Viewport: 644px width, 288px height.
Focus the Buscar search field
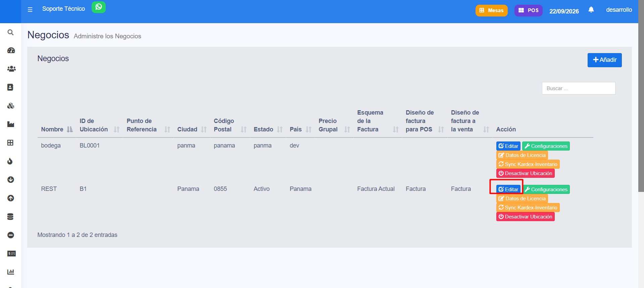point(579,88)
